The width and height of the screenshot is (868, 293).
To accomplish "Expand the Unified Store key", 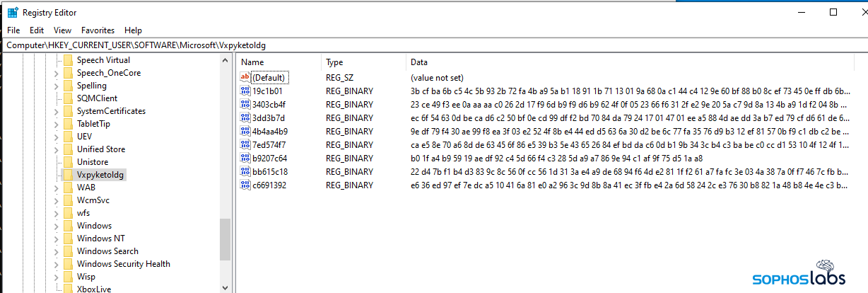I will 57,149.
